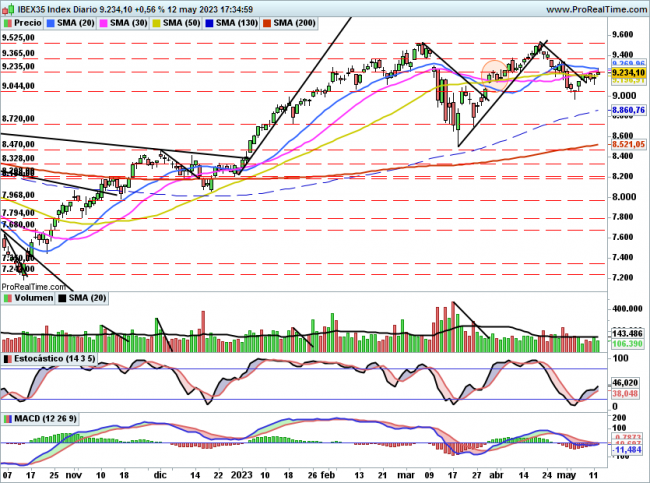Open the MACD (12 26 9) indicator label
This screenshot has width=650, height=483.
[40, 419]
